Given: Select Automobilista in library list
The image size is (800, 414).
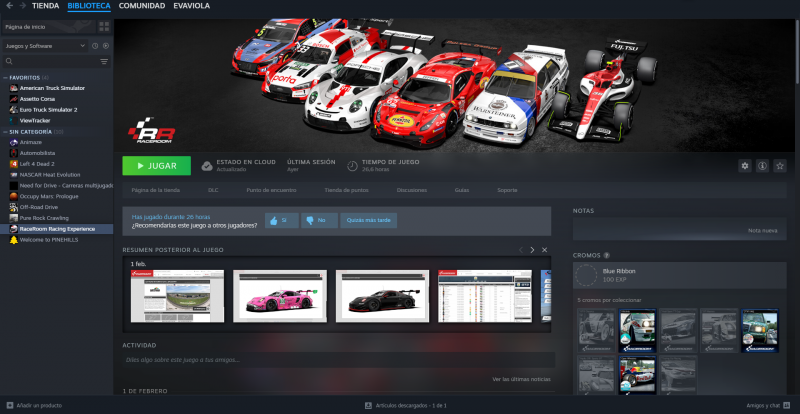Looking at the screenshot, I should tap(37, 153).
